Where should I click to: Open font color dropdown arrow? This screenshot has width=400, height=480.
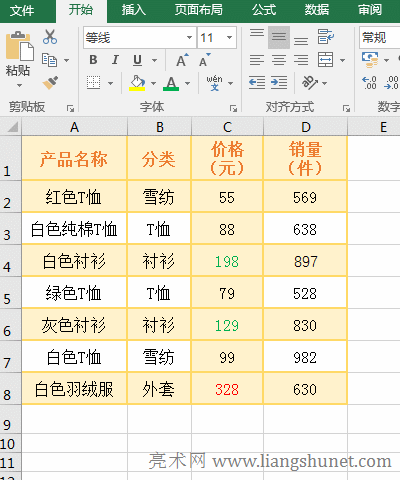pyautogui.click(x=187, y=83)
